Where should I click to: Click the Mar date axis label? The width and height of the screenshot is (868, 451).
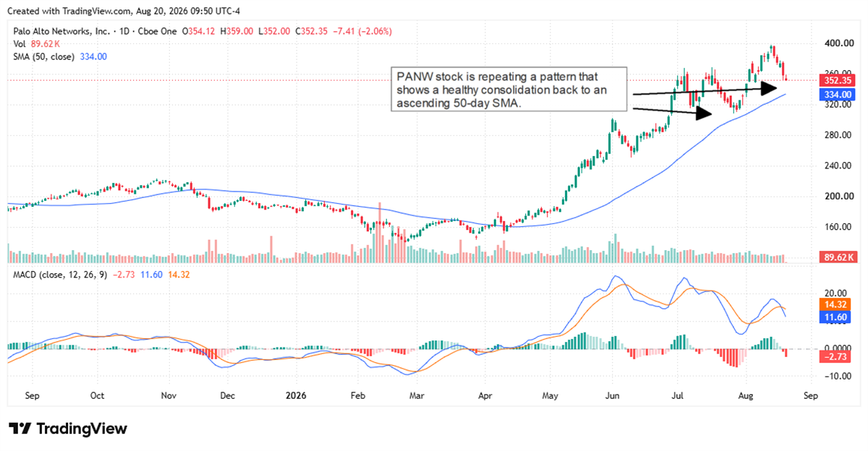[417, 396]
